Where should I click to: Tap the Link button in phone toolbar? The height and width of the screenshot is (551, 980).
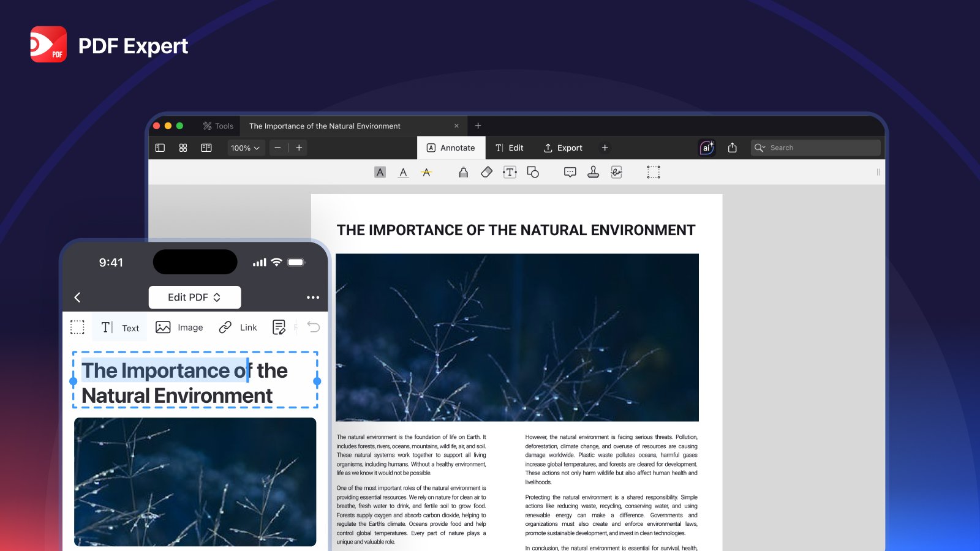click(x=238, y=328)
